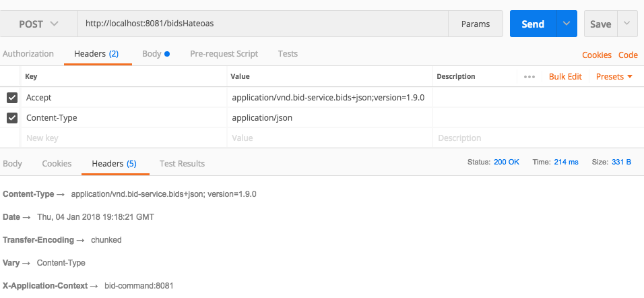Switch to the Test Results tab
This screenshot has height=298, width=644.
(182, 164)
